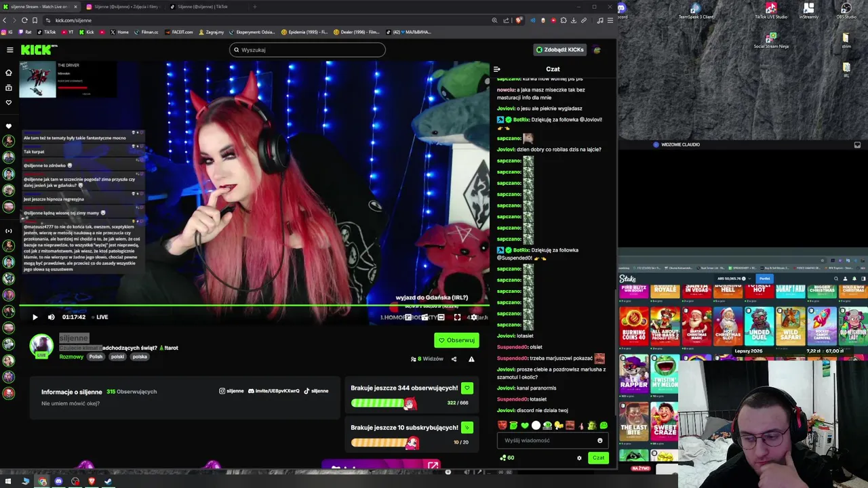
Task: Report stream with warning triangle icon
Action: 471,359
